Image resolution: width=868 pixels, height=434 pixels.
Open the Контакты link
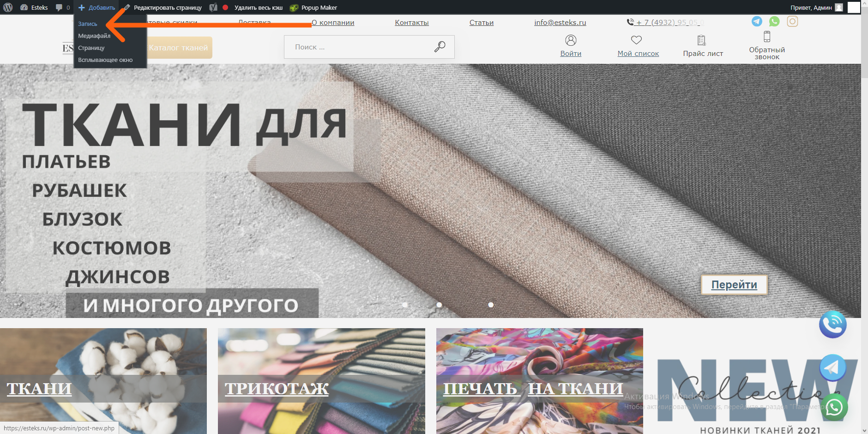(x=412, y=22)
